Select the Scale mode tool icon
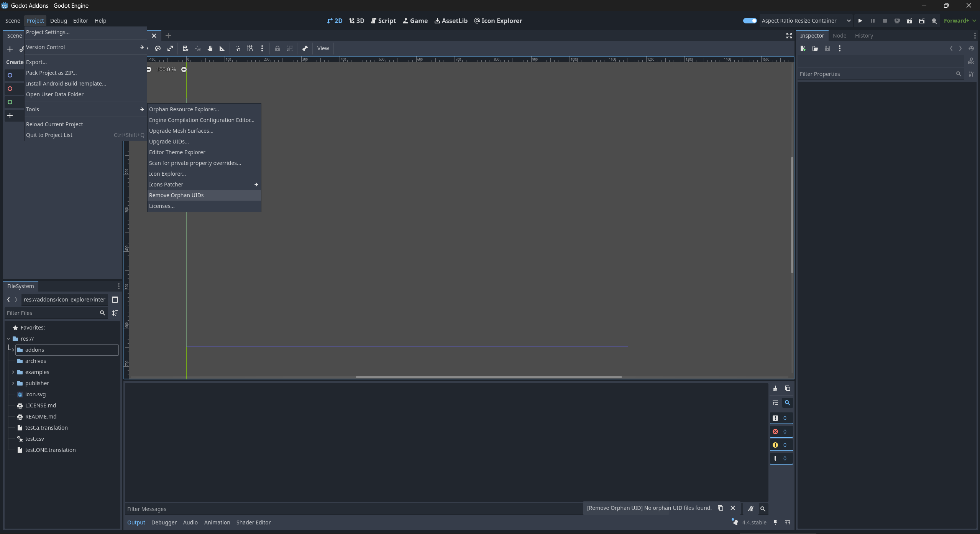Image resolution: width=980 pixels, height=534 pixels. (170, 48)
